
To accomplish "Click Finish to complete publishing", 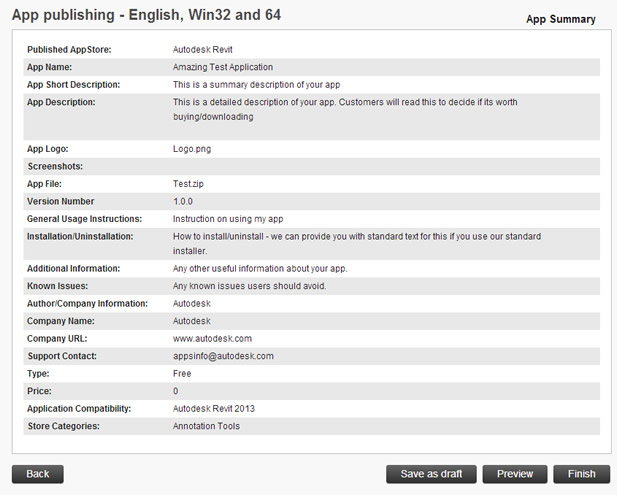I will point(581,474).
